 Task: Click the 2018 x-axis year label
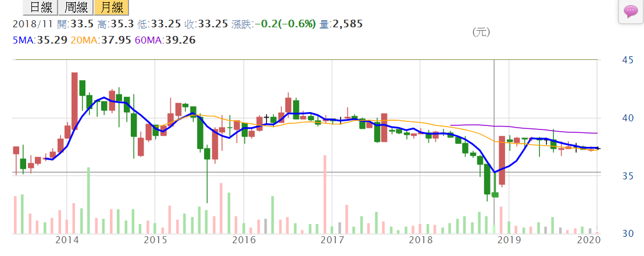(x=421, y=240)
